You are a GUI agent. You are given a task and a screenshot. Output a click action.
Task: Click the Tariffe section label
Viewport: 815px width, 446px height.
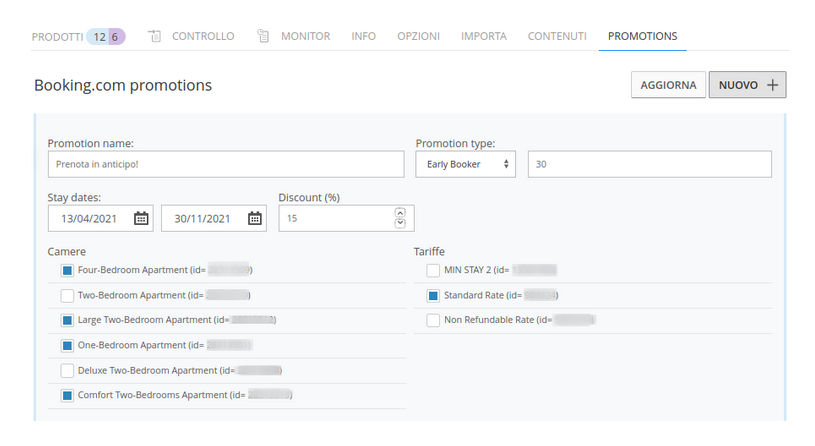[x=429, y=252]
